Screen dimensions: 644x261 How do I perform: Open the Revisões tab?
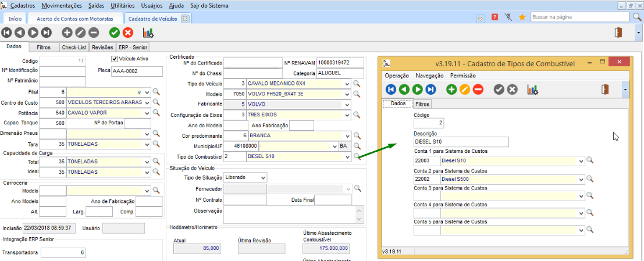[x=102, y=47]
